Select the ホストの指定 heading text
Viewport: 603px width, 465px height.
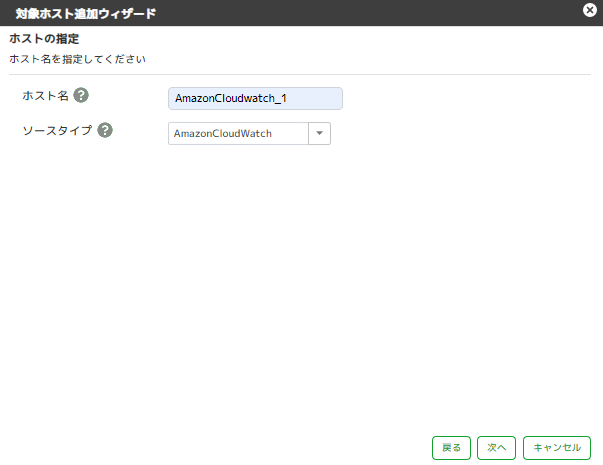[44, 39]
